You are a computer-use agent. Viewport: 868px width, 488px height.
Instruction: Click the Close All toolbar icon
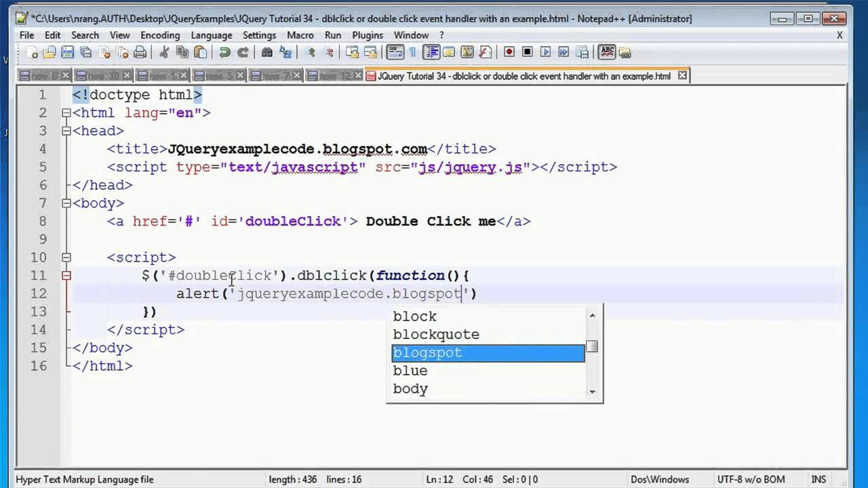pyautogui.click(x=122, y=52)
